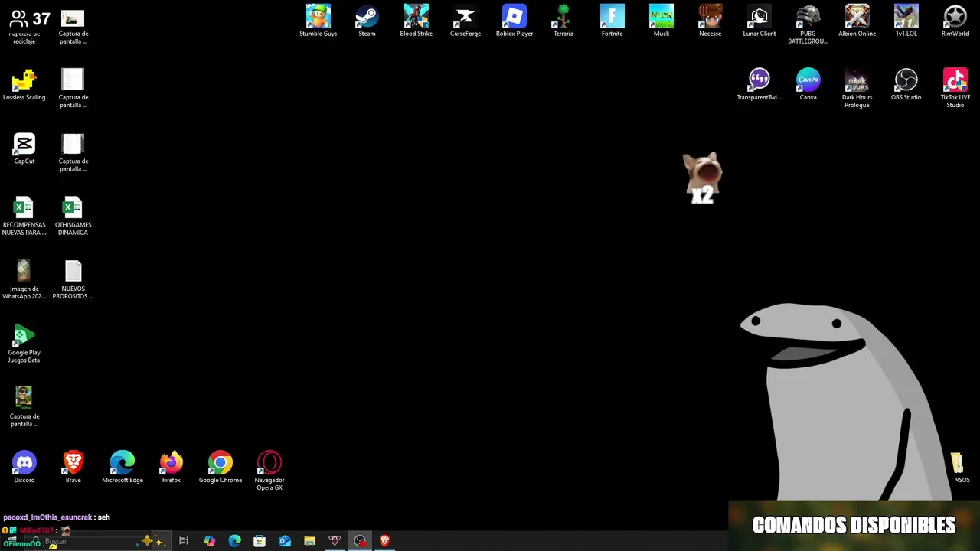Select the Blood Strike desktop icon
980x551 pixels.
416,21
